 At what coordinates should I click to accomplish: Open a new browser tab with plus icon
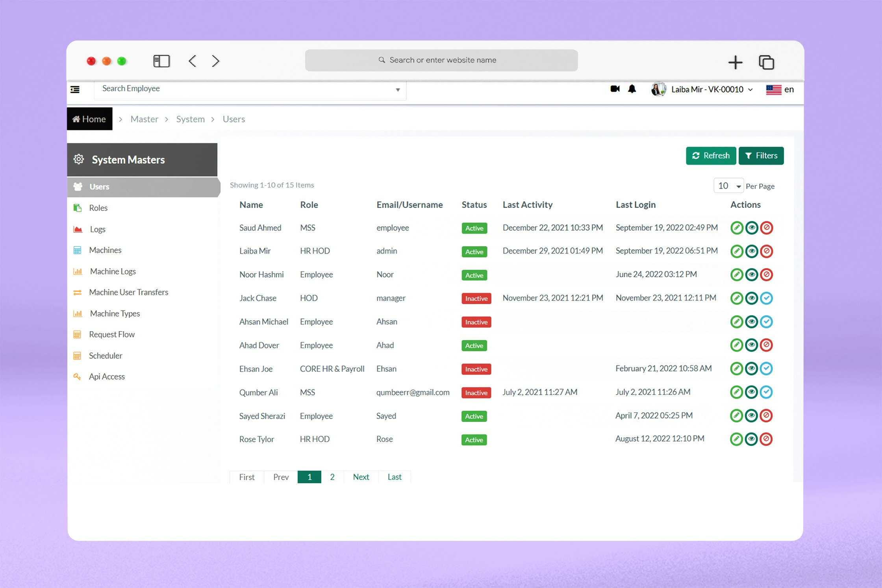[x=735, y=62]
